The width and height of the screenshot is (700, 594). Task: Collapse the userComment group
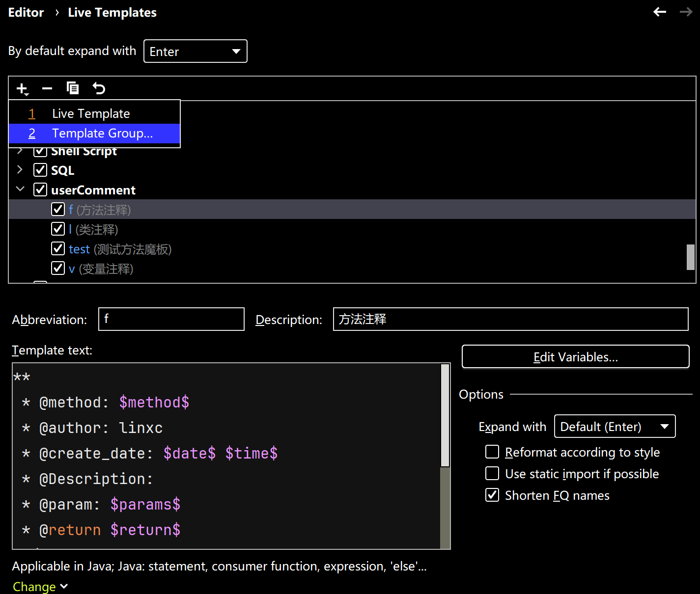tap(20, 189)
